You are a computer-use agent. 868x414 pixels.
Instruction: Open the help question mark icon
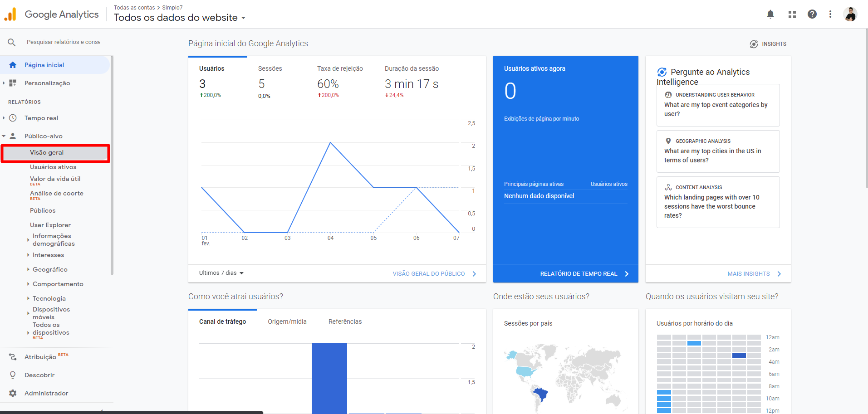[x=812, y=14]
